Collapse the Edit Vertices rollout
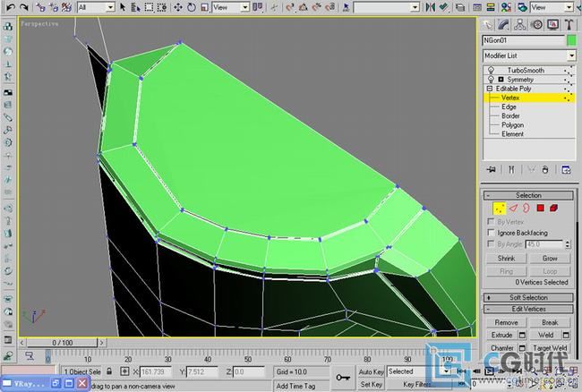 tap(528, 309)
